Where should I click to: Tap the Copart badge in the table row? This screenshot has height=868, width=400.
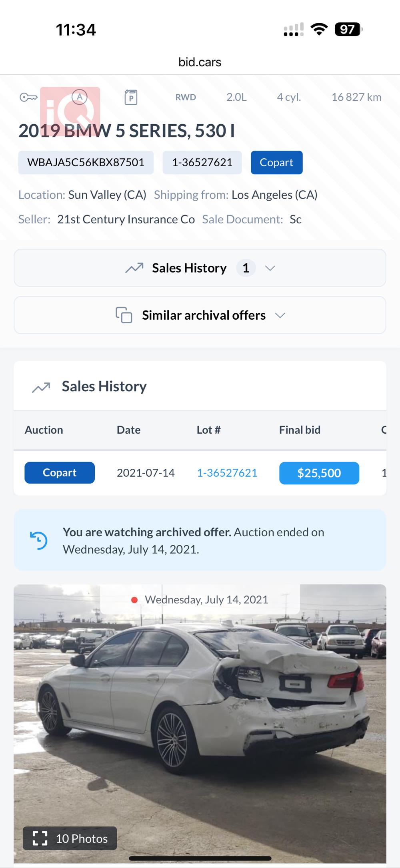pos(60,473)
